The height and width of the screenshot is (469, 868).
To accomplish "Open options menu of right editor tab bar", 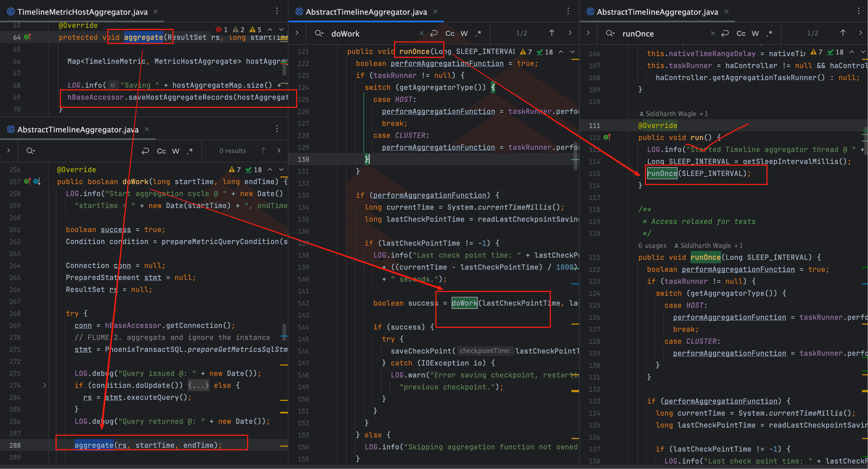I will [x=858, y=11].
